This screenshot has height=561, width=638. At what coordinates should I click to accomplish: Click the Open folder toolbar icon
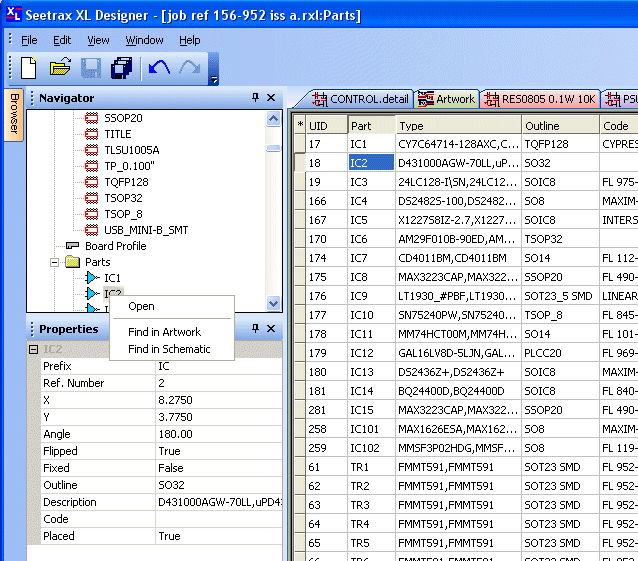[60, 68]
